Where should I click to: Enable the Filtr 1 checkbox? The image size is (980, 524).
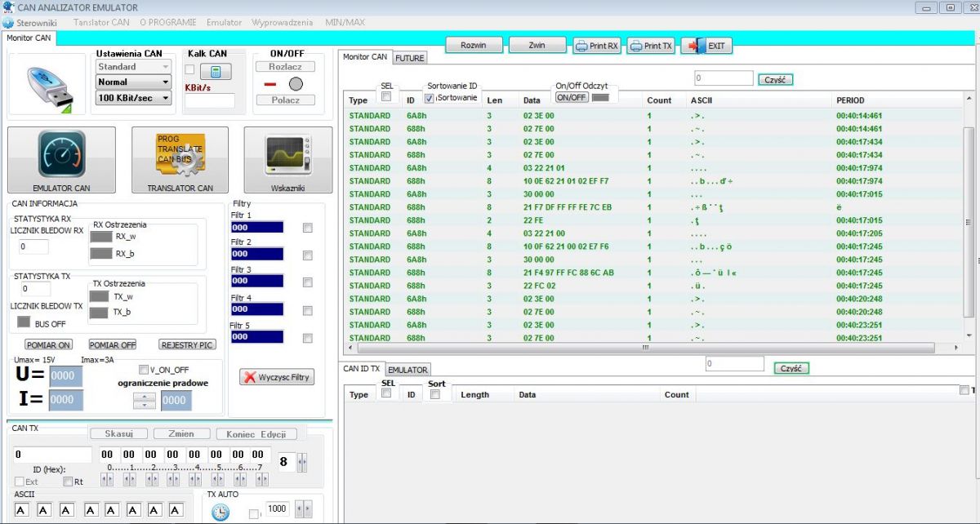point(307,229)
